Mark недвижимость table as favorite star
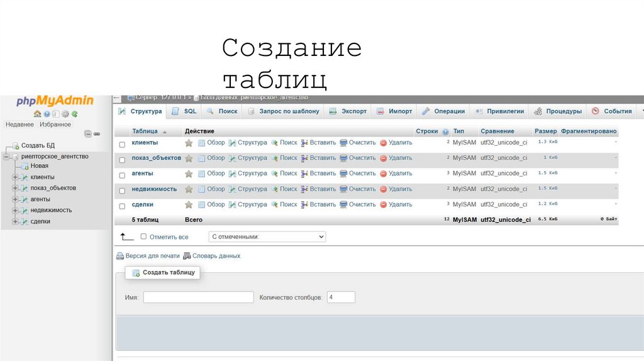Viewport: 644px width, 361px height. pyautogui.click(x=189, y=189)
